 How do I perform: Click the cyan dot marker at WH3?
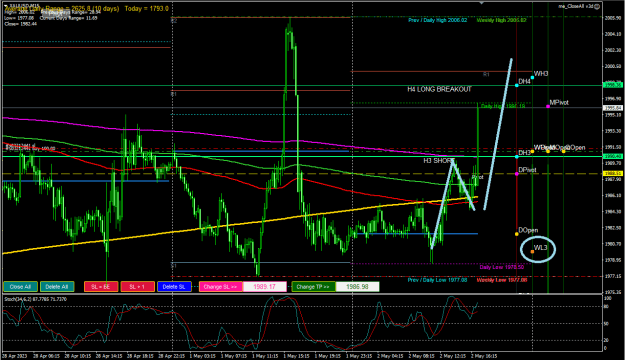[532, 77]
